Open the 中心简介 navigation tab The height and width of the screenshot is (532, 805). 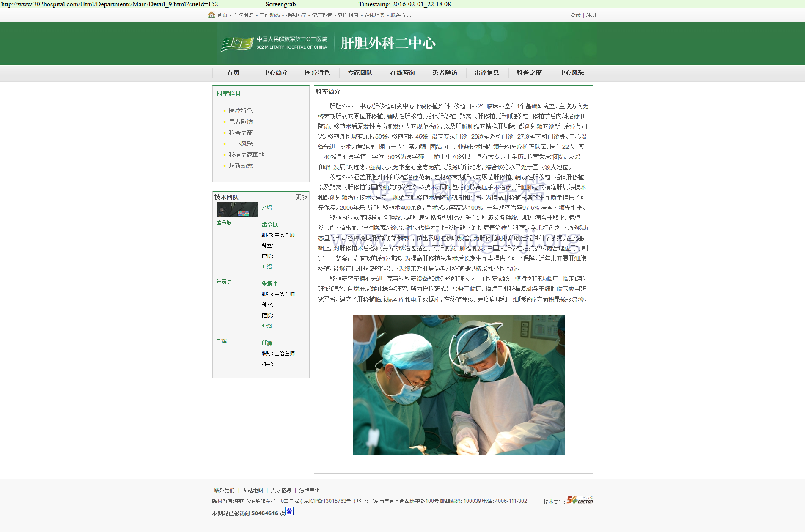click(275, 73)
